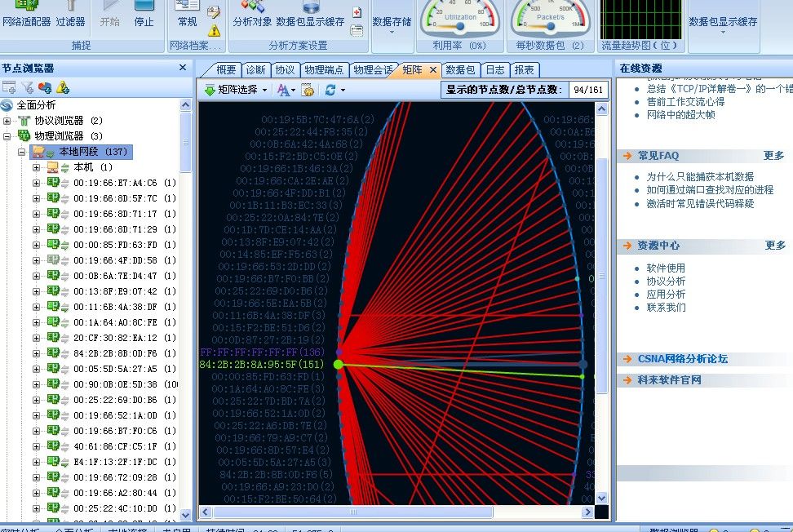The image size is (793, 532).
Task: Open the 软件使用 resource link
Action: coord(666,268)
